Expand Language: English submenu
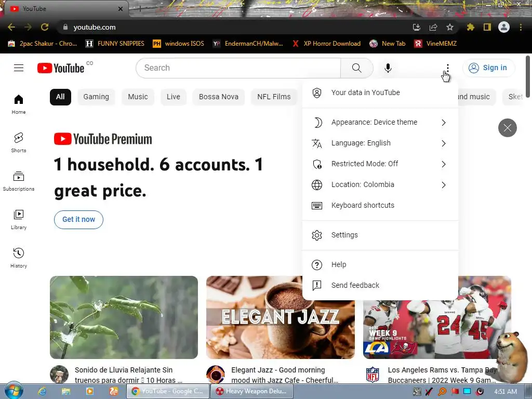This screenshot has height=399, width=532. (x=380, y=143)
